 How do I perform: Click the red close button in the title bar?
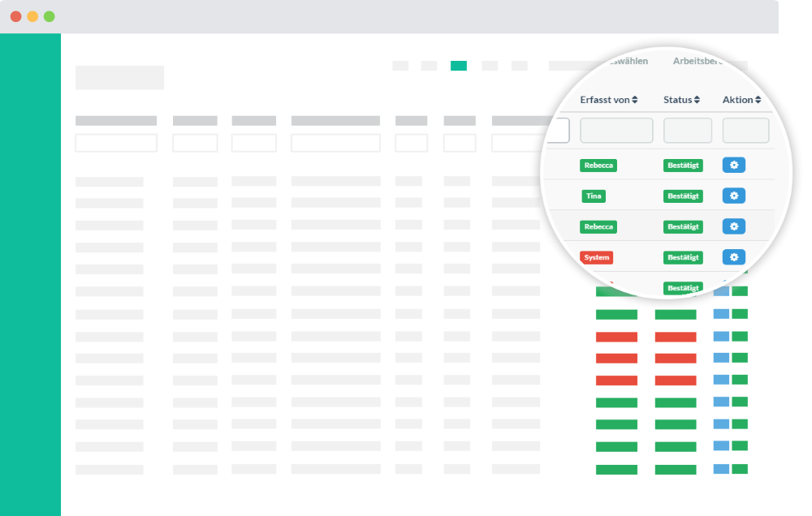[x=15, y=16]
